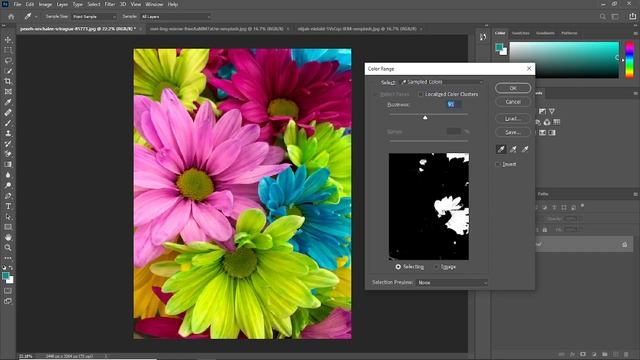Screen dimensions: 640x360
Task: Switch to the second document tab
Action: pos(216,29)
